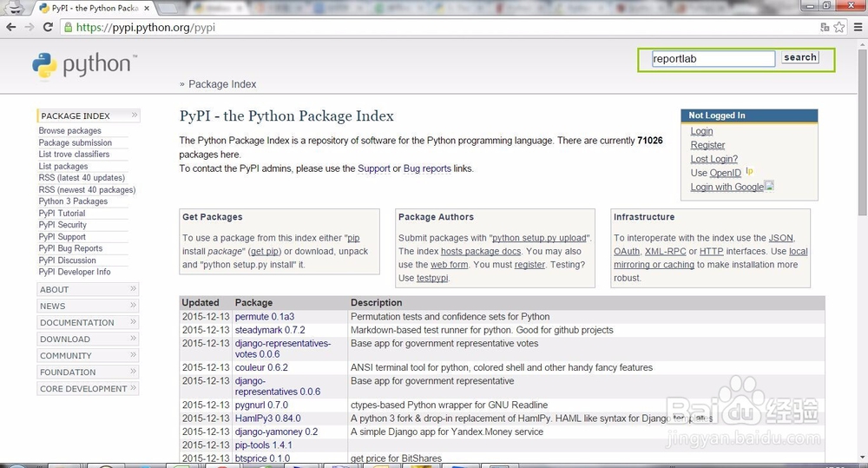Focus the reportlab search input field
Image resolution: width=868 pixels, height=468 pixels.
coord(713,59)
